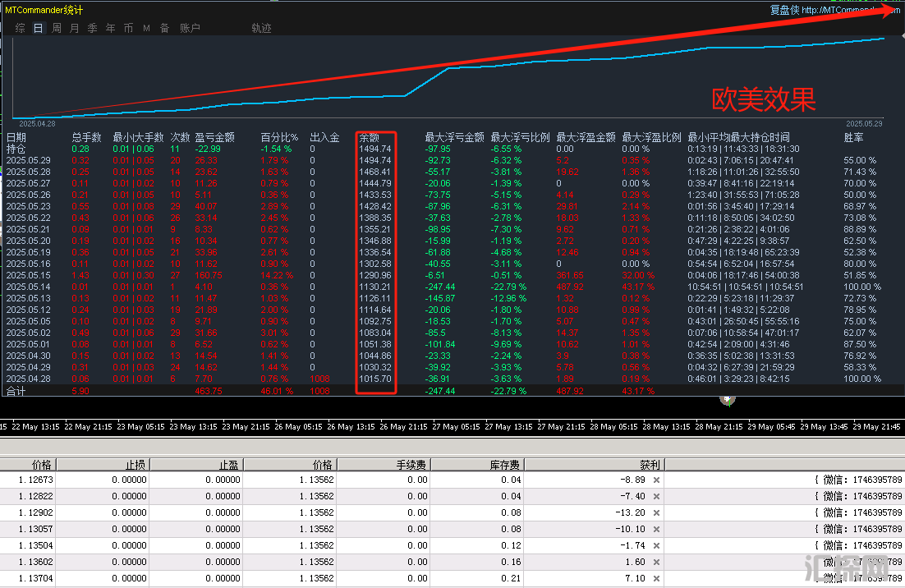Click the 获利 header in orders table
Viewport: 905px width, 588px height.
(594, 465)
